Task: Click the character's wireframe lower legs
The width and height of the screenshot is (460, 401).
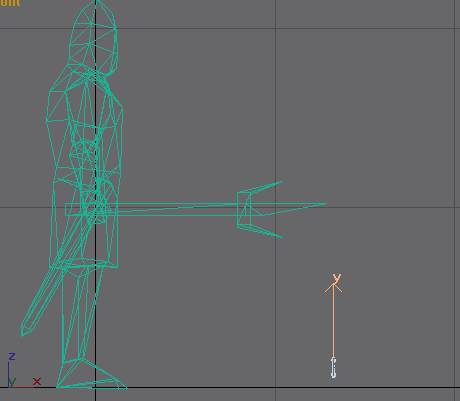Action: coord(79,313)
